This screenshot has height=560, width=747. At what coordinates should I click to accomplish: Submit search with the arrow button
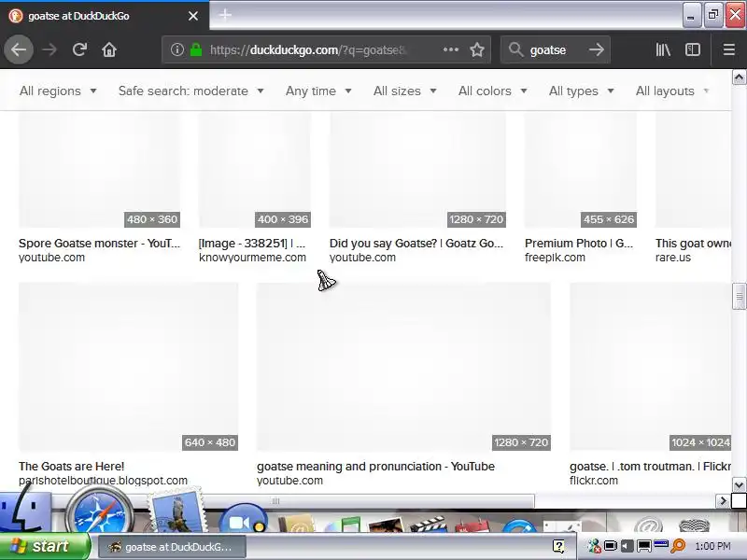click(x=596, y=49)
